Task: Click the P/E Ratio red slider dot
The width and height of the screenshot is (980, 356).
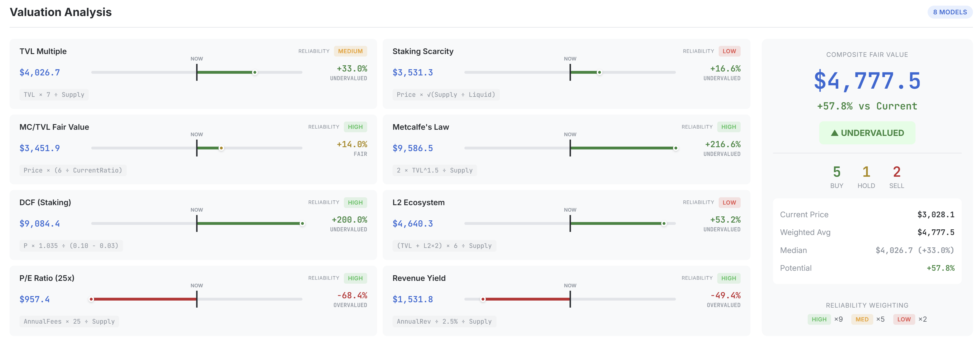Action: tap(91, 299)
